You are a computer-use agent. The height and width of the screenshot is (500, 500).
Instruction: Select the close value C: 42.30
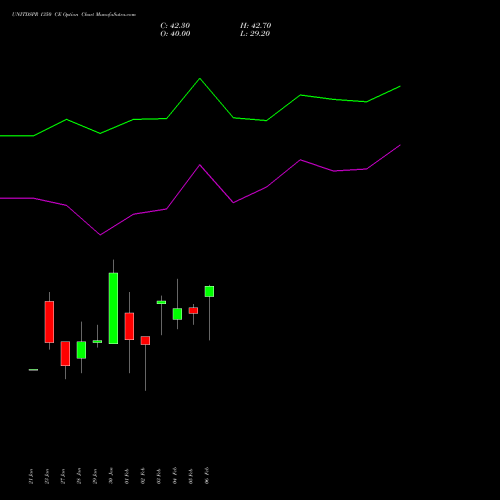pyautogui.click(x=175, y=26)
